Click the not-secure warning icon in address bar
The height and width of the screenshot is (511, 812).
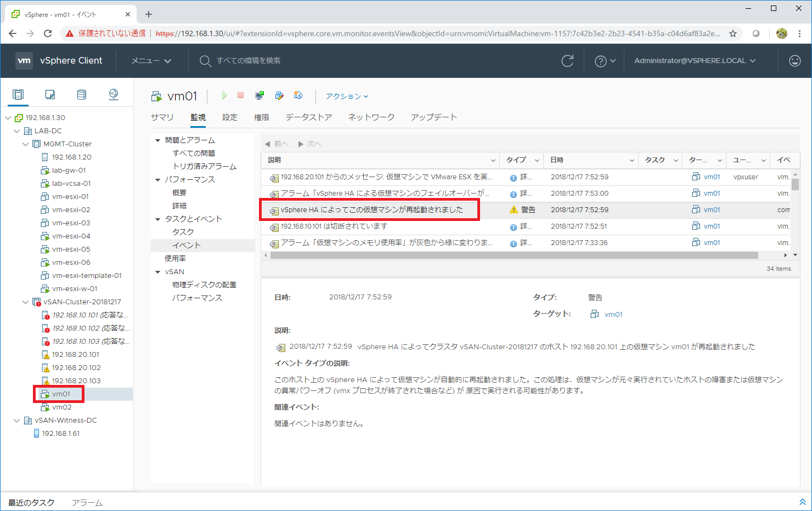[x=70, y=33]
